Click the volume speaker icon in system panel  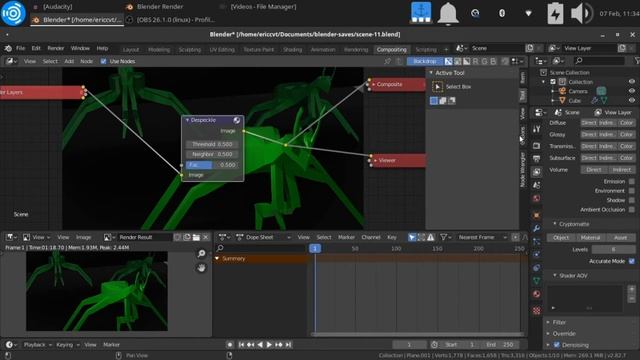point(582,13)
